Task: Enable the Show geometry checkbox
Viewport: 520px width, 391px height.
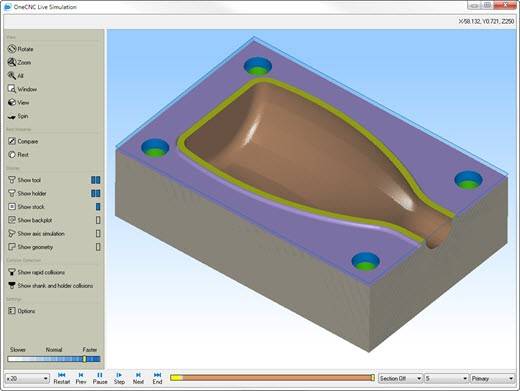Action: [x=98, y=247]
